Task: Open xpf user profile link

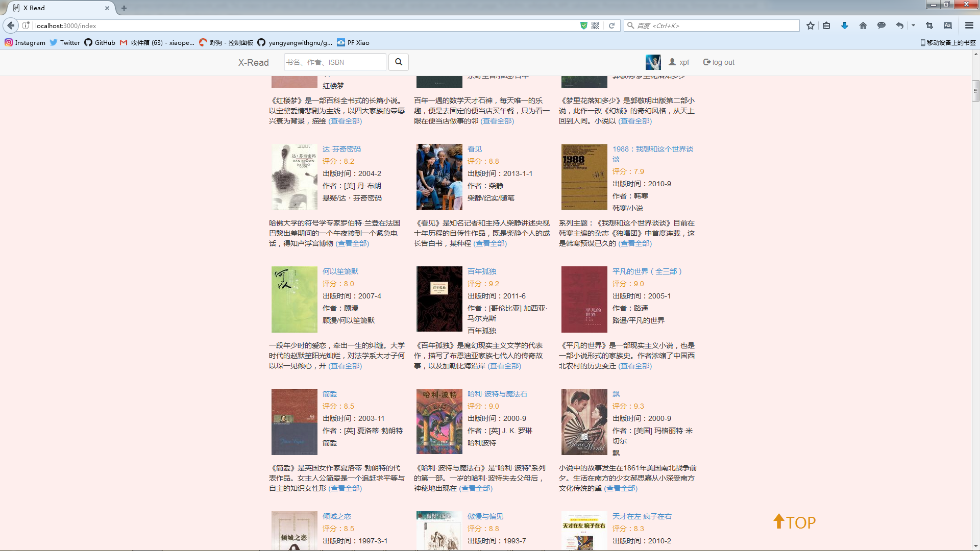Action: 679,62
